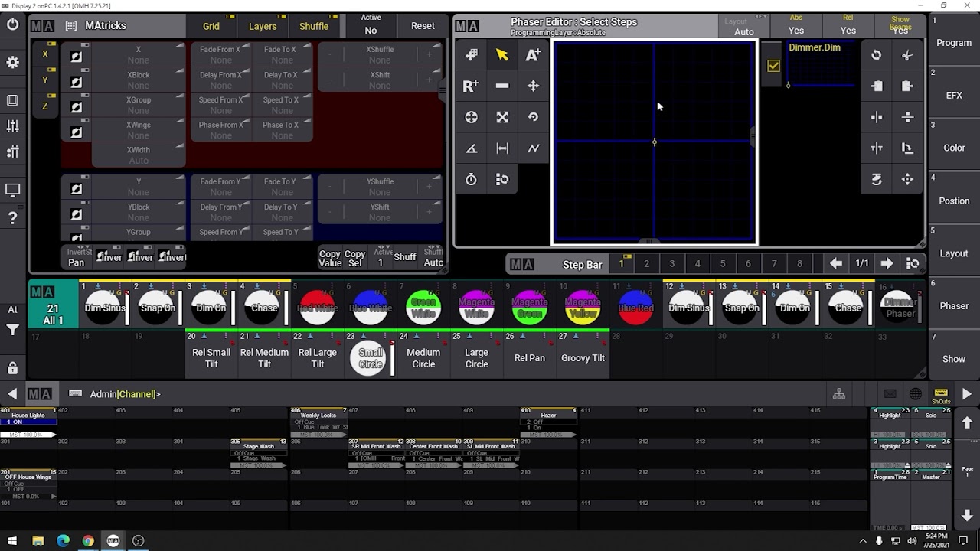Open the ShCuts shortcuts icon
Image resolution: width=980 pixels, height=551 pixels.
(941, 395)
